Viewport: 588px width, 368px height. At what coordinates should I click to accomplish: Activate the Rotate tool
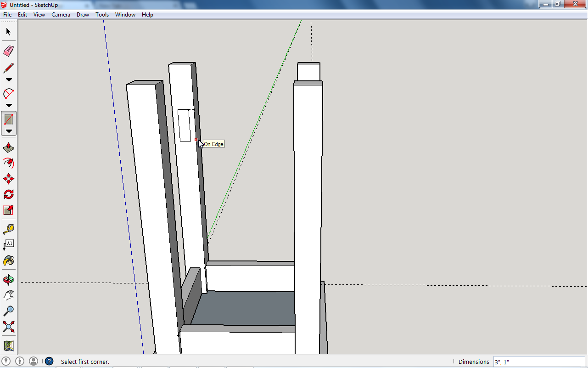[x=8, y=194]
